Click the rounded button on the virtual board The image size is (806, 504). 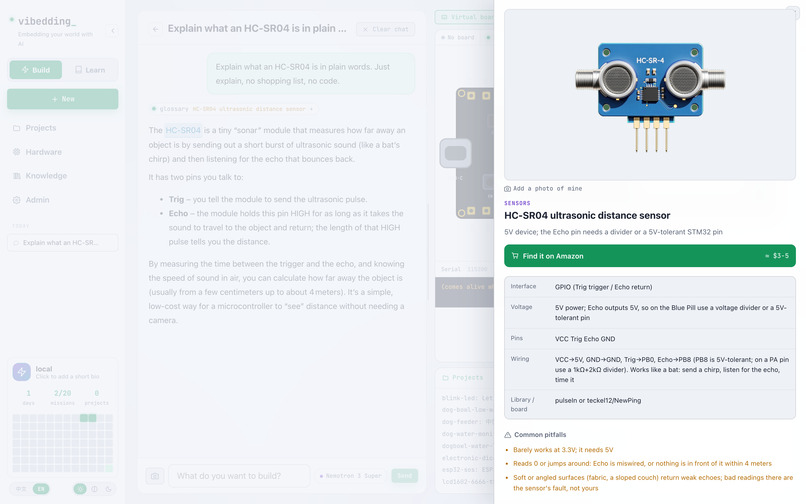click(455, 153)
